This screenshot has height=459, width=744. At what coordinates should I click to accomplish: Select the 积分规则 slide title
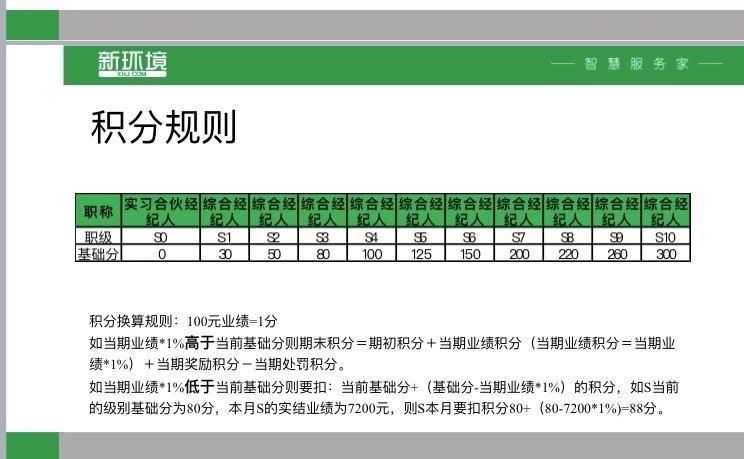[163, 128]
